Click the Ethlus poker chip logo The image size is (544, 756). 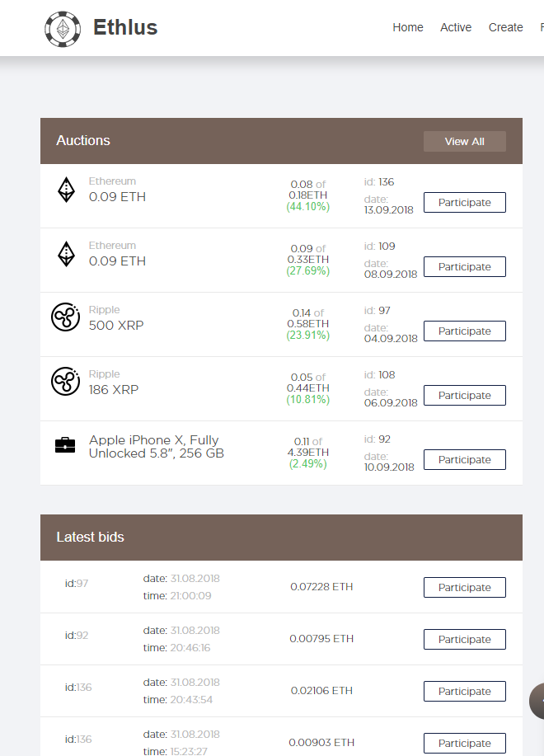click(63, 30)
